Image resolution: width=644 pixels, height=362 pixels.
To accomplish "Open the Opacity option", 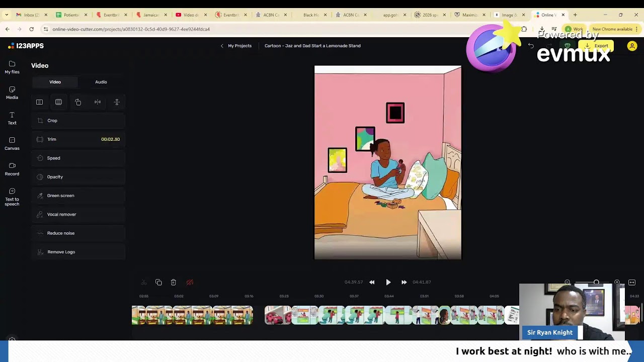I will (x=78, y=177).
